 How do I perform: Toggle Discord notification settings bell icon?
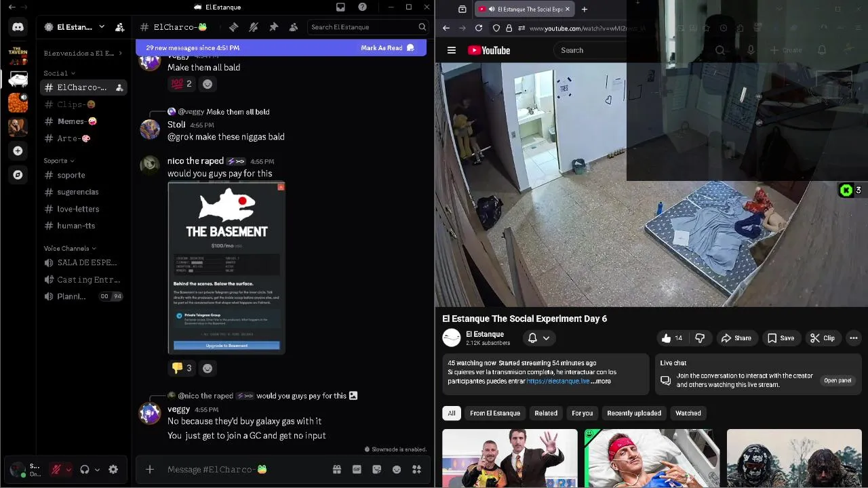[x=254, y=27]
